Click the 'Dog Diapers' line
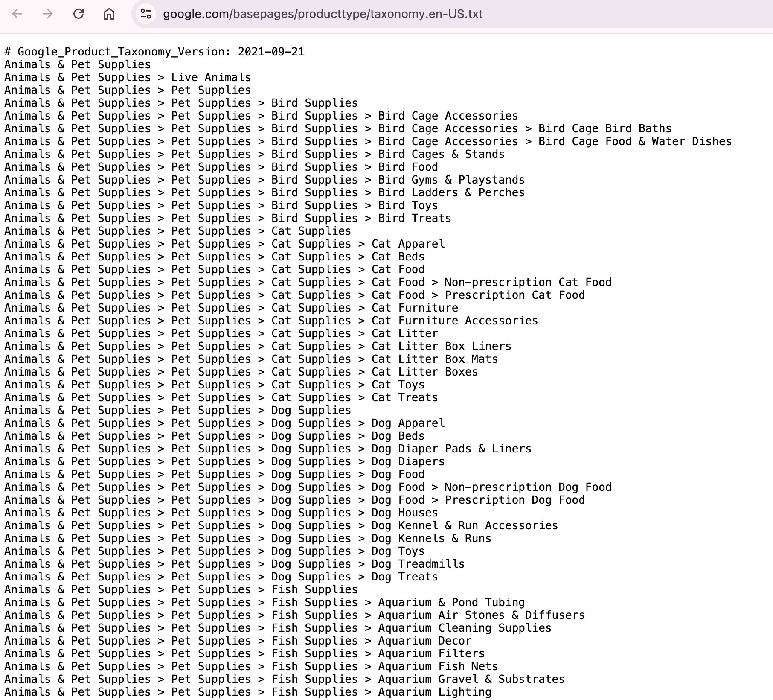Image resolution: width=773 pixels, height=700 pixels. pos(224,461)
